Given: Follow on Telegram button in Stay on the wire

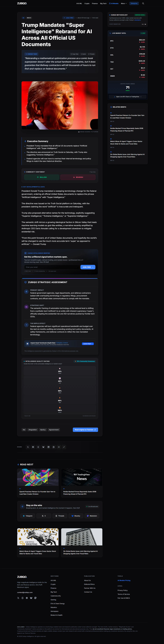Looking at the screenshot, I should 28,516.
